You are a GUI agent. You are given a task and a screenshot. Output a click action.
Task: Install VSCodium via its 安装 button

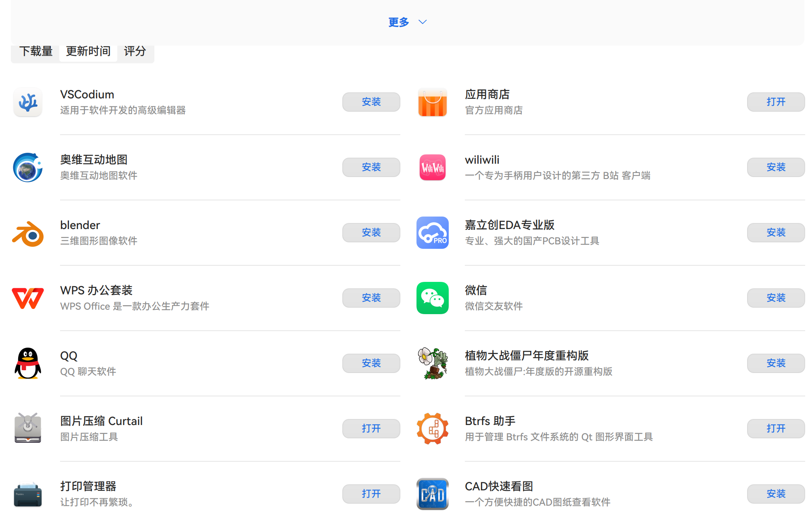371,102
